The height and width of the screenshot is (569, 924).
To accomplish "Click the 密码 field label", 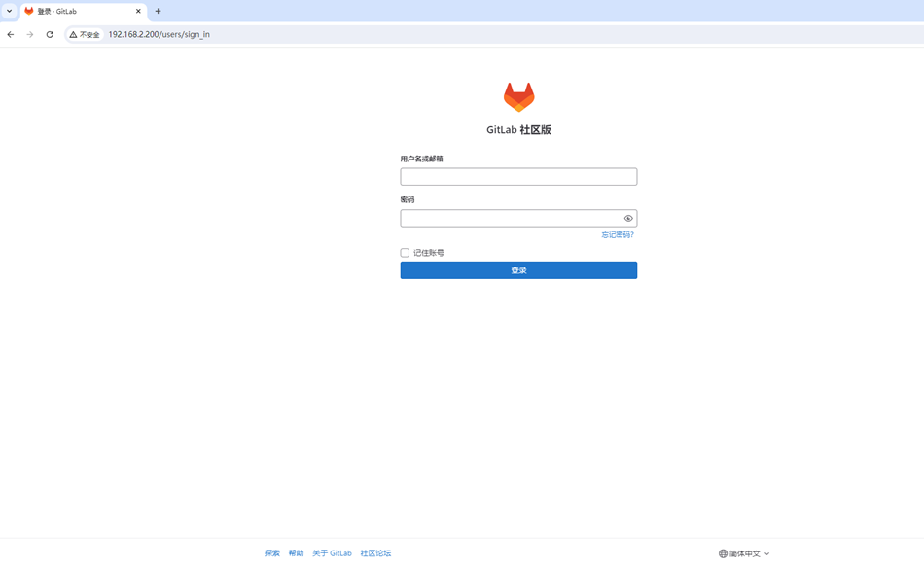I will click(x=408, y=199).
